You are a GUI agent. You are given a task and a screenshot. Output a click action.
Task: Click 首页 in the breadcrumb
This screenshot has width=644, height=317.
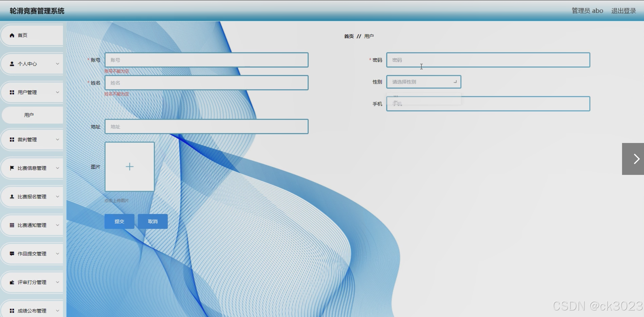[x=349, y=36]
